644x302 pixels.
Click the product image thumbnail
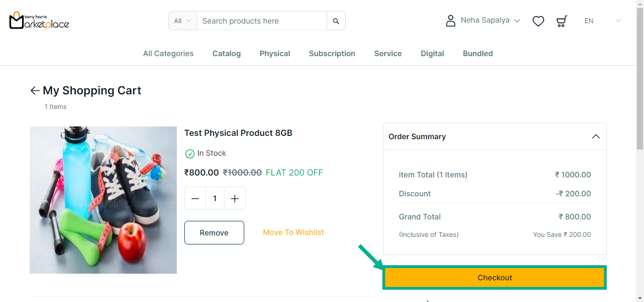(x=103, y=200)
